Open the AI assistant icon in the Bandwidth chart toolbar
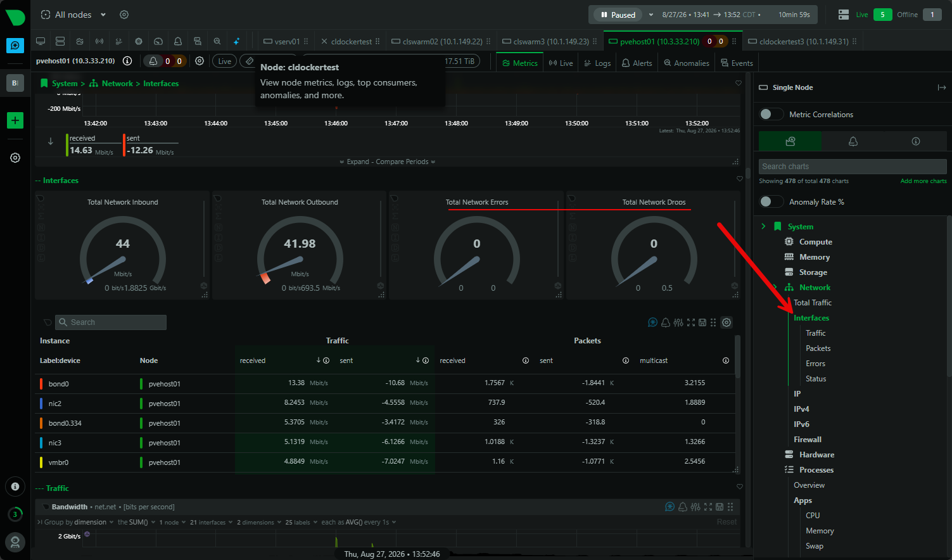 [670, 507]
